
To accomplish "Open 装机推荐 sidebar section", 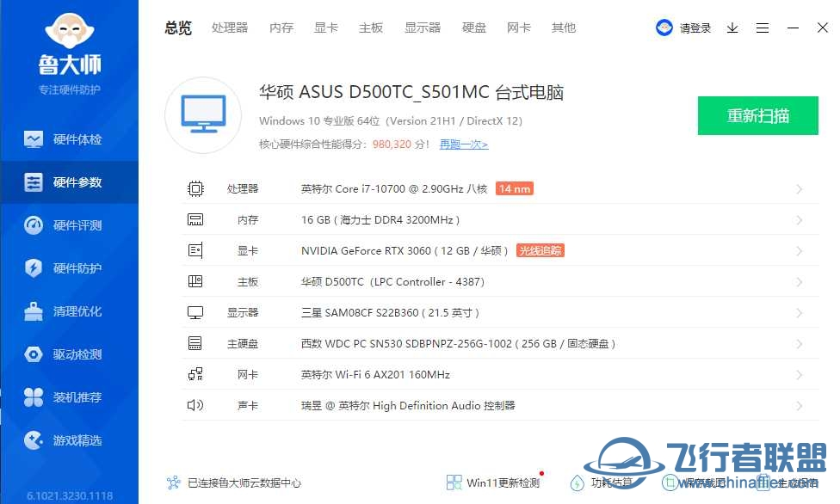I will pos(69,397).
